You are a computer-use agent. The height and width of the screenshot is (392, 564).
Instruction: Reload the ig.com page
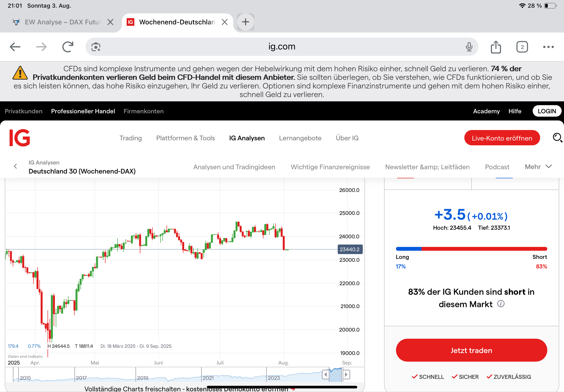pyautogui.click(x=68, y=47)
